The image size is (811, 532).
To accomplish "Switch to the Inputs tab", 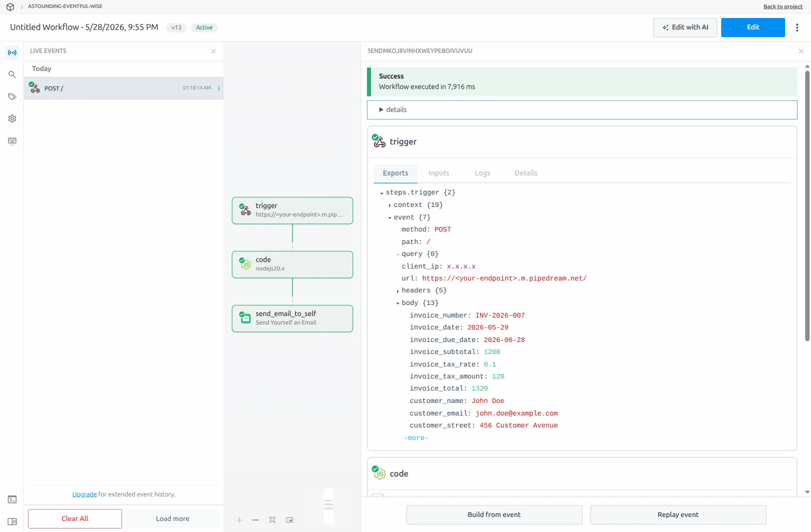I will point(439,173).
